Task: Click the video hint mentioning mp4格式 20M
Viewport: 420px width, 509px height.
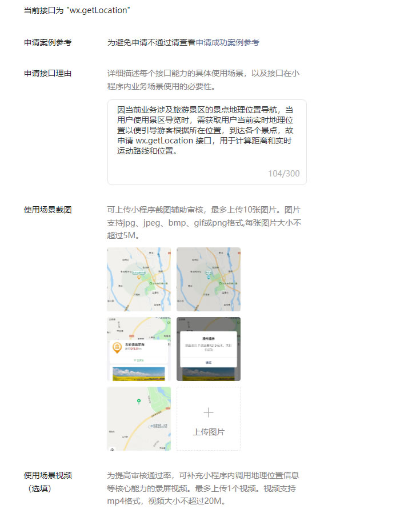Action: coord(203,488)
